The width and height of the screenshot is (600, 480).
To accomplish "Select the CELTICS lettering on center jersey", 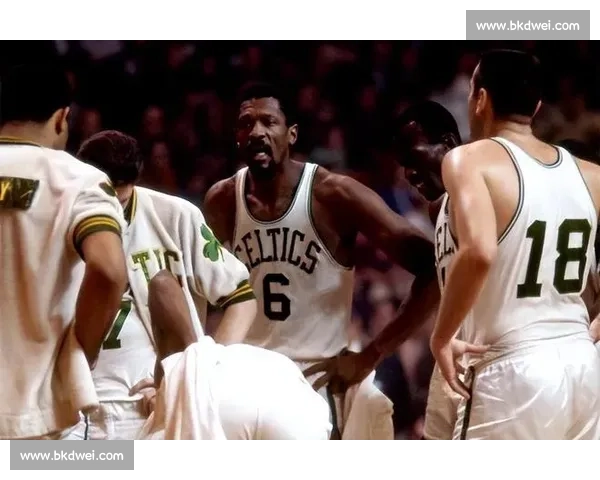I will click(277, 250).
